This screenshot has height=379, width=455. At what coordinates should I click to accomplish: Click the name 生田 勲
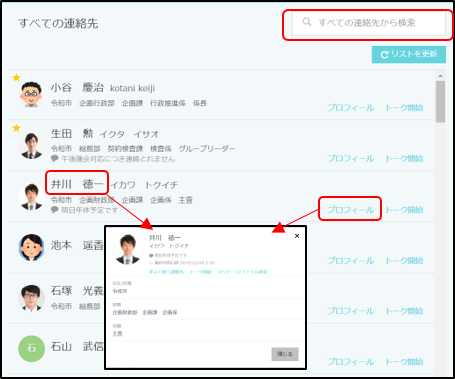tap(72, 133)
